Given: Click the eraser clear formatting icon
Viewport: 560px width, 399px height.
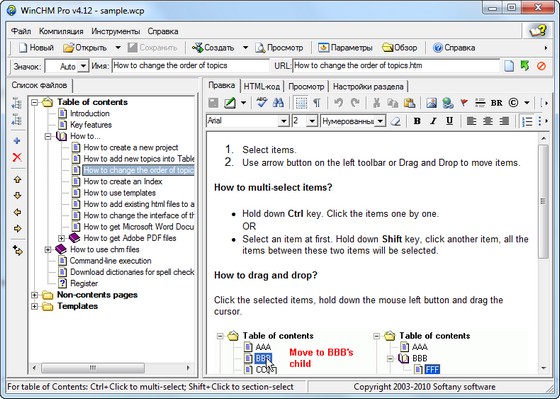Looking at the screenshot, I should 395,121.
